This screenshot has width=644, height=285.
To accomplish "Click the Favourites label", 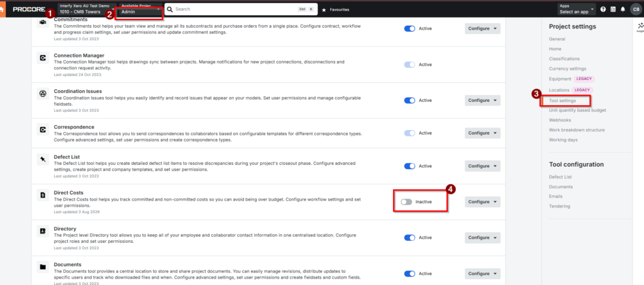I will click(339, 9).
